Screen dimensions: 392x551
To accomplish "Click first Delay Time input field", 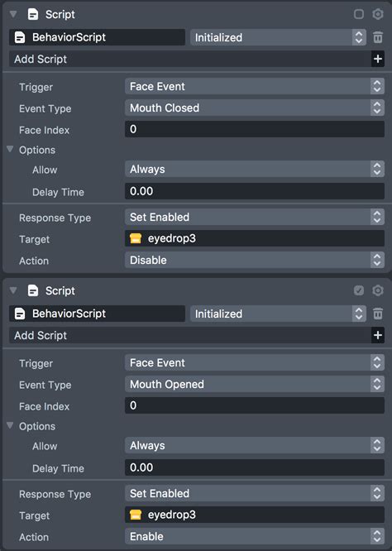I will click(x=255, y=191).
